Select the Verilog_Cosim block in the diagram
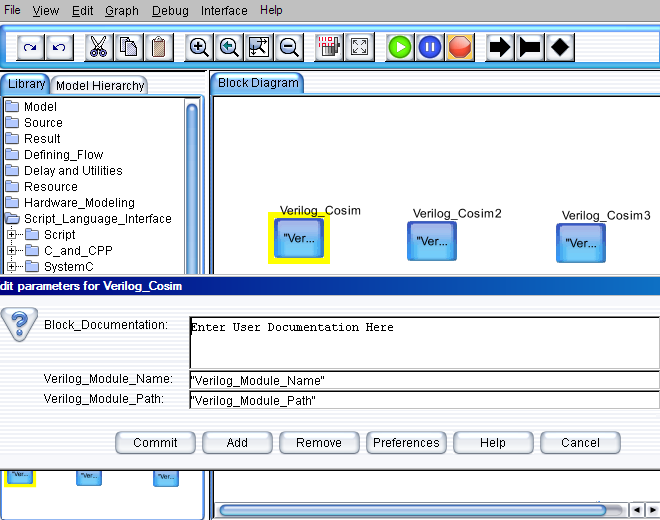This screenshot has width=660, height=520. pos(299,238)
